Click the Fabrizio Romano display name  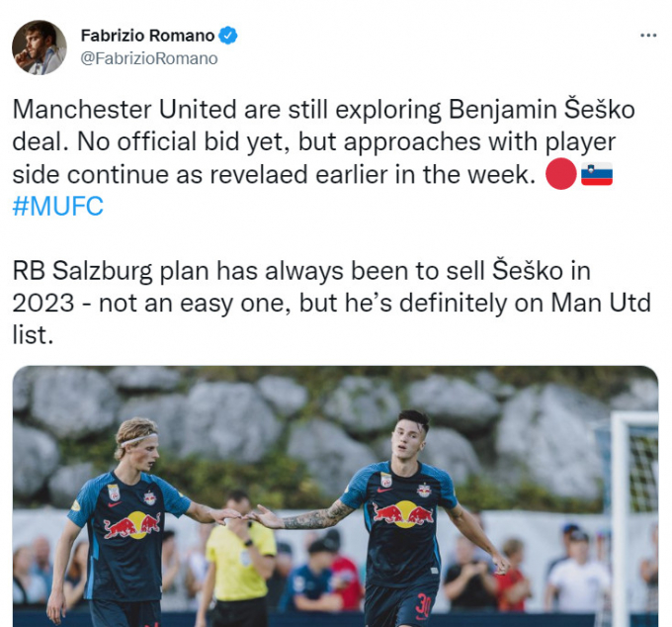147,36
